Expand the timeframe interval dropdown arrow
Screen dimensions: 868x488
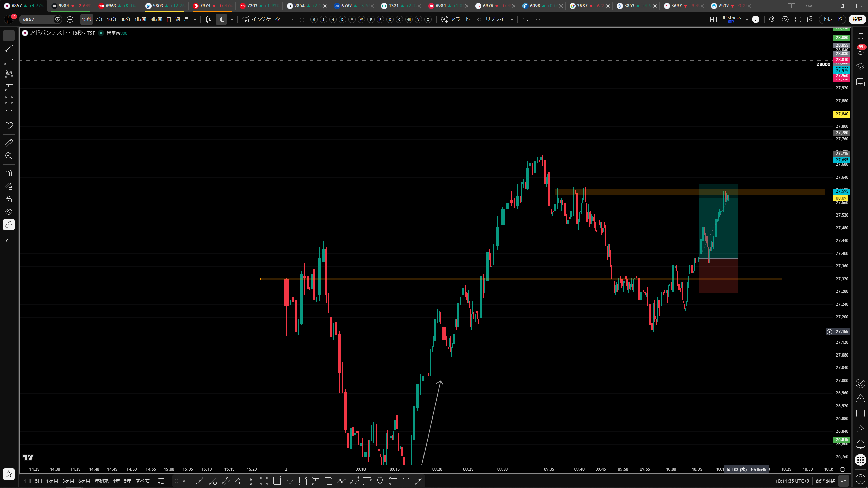(195, 19)
